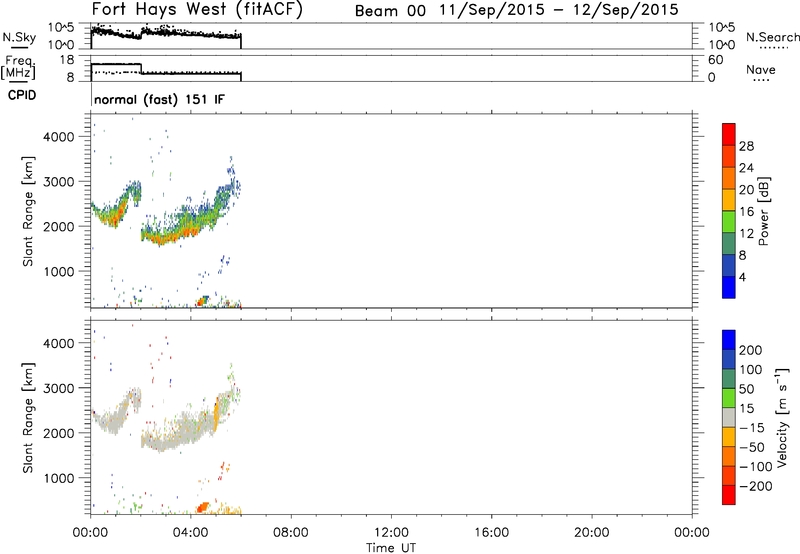Click the 'Beam 00' label
800x554 pixels.
click(x=390, y=10)
